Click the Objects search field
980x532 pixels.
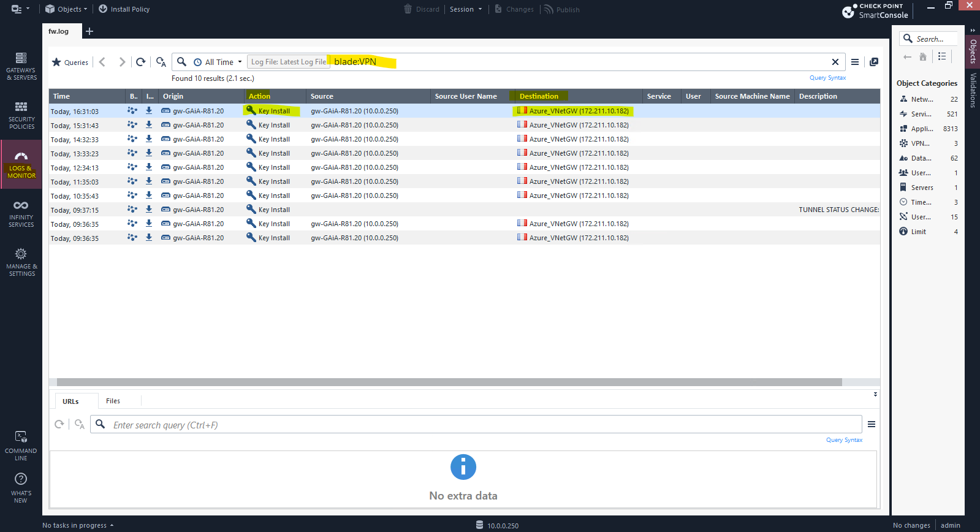click(x=929, y=39)
